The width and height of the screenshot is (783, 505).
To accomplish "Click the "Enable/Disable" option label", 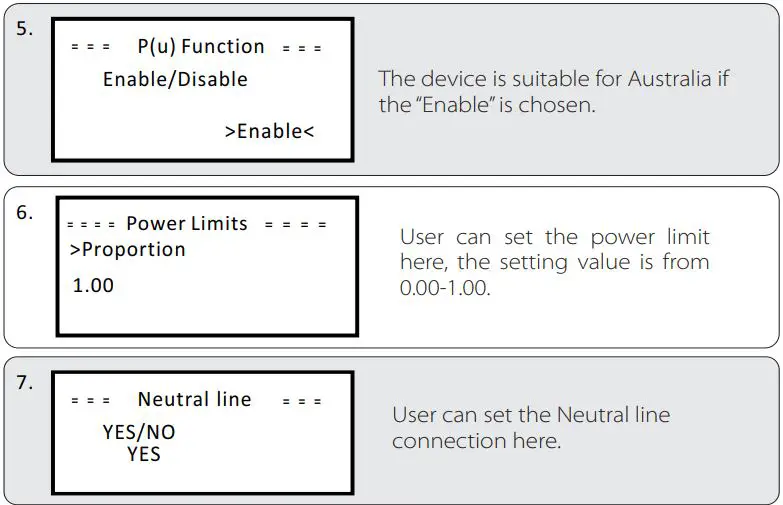I will [175, 79].
